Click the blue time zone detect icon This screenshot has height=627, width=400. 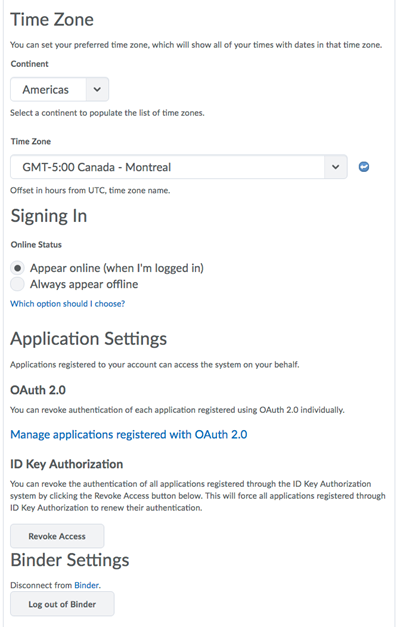click(x=364, y=167)
